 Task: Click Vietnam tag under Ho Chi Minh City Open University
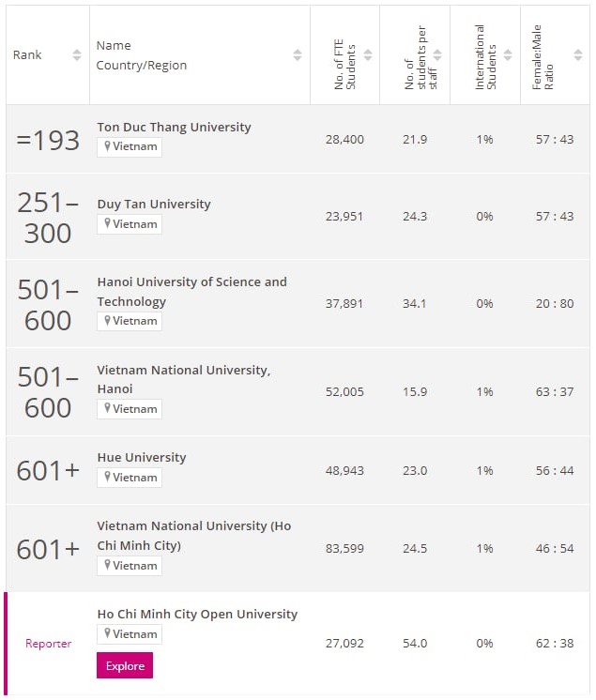tap(130, 634)
